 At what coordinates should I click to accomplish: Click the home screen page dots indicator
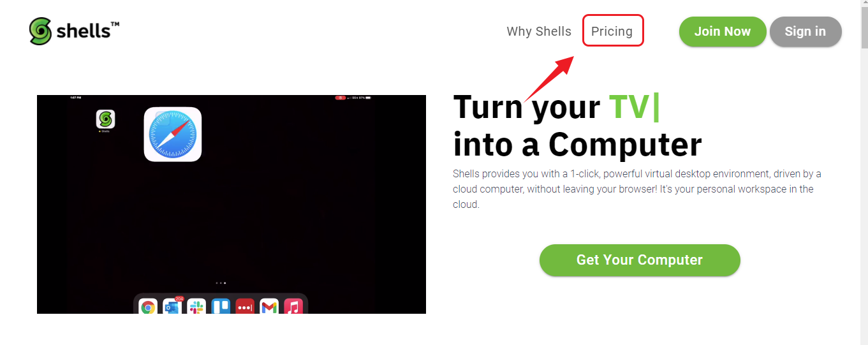[x=221, y=283]
